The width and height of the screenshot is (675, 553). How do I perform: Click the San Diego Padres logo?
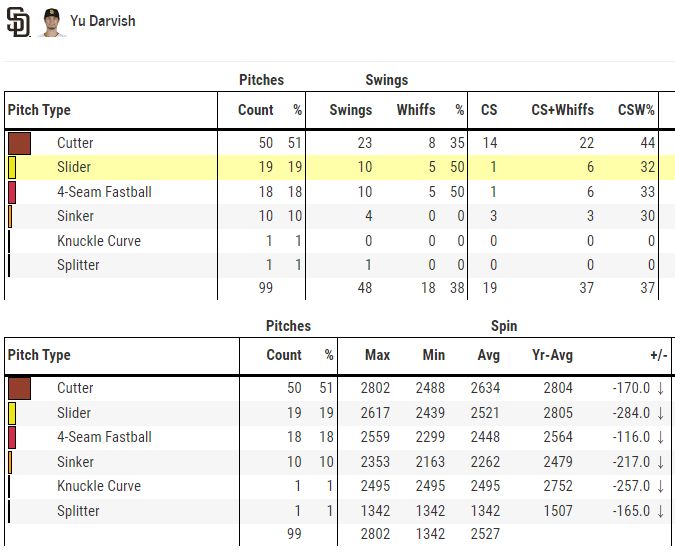(18, 22)
